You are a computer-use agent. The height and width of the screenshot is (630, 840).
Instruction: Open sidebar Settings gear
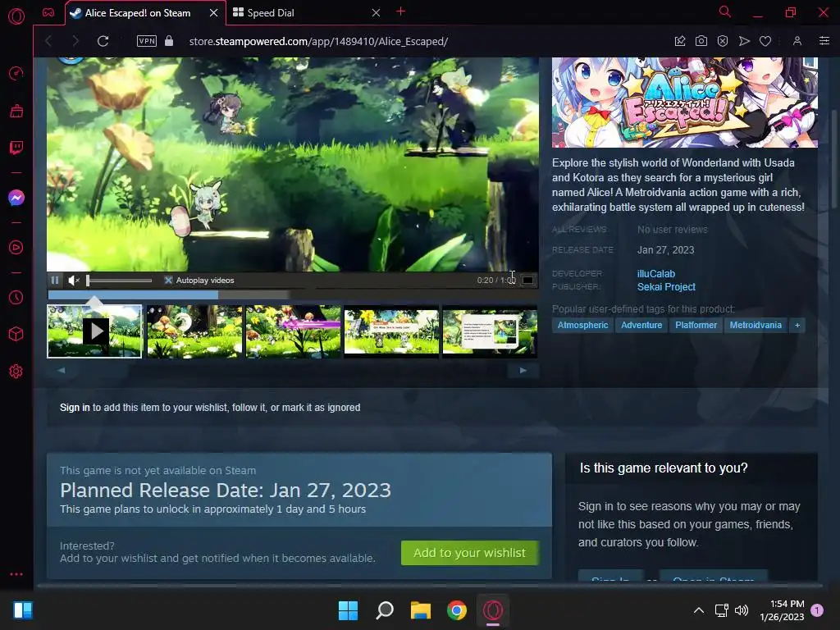pos(16,372)
